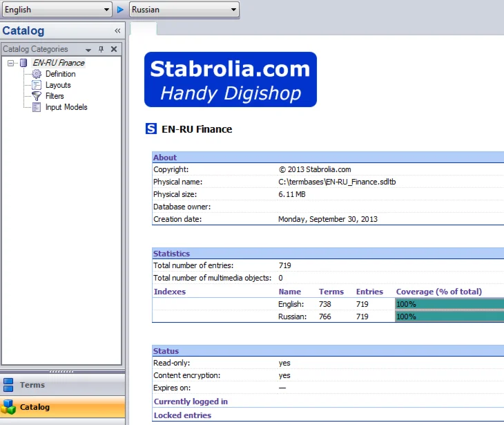Click the Stabrolia.com Handy Digishop logo
Image resolution: width=504 pixels, height=425 pixels.
230,79
